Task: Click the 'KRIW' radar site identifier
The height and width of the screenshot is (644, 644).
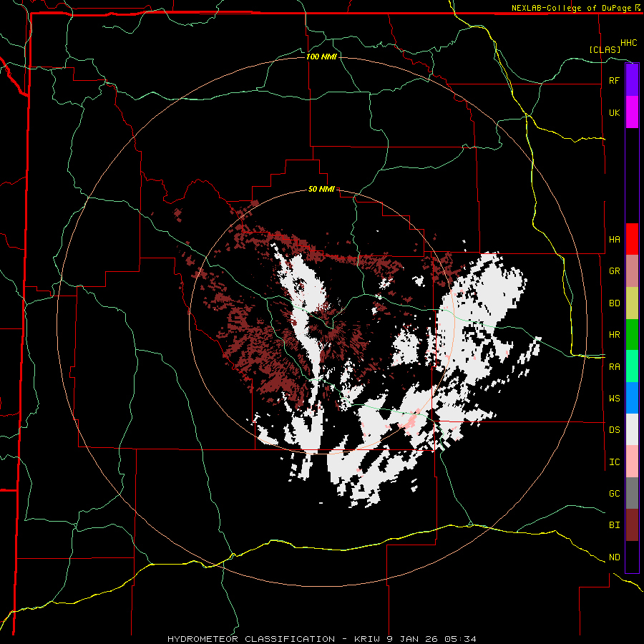Action: (x=367, y=639)
